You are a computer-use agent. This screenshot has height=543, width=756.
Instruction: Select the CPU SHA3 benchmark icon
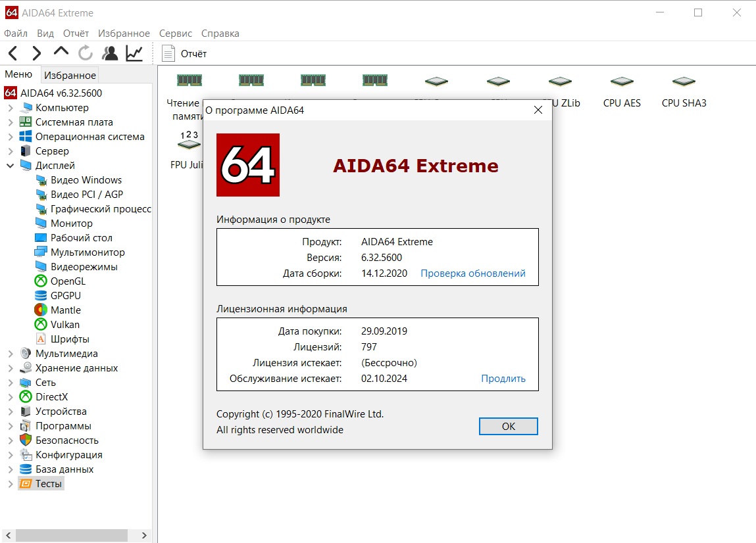[x=684, y=82]
